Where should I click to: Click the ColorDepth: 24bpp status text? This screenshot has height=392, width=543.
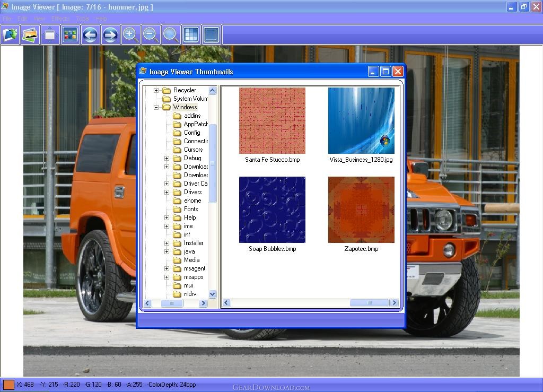[171, 385]
